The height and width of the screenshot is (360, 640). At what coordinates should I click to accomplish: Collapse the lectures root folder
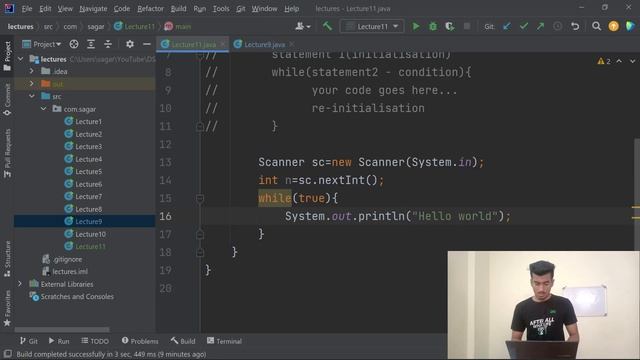[20, 59]
